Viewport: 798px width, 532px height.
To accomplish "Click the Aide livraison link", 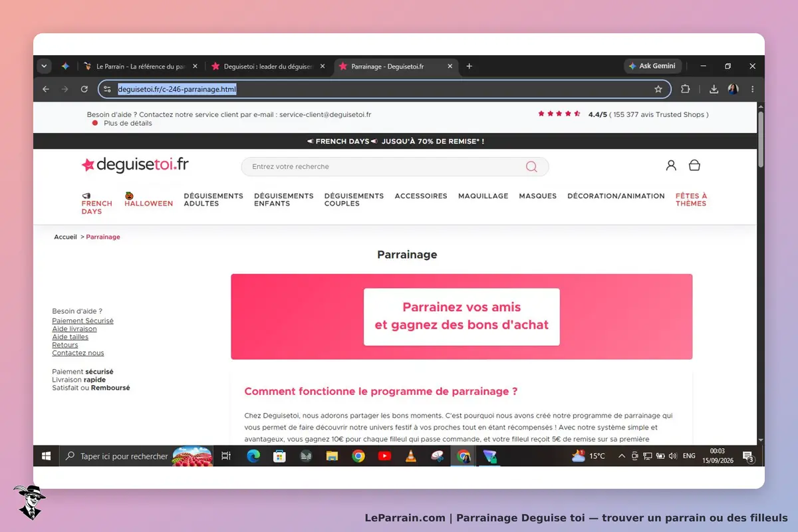I will point(74,329).
